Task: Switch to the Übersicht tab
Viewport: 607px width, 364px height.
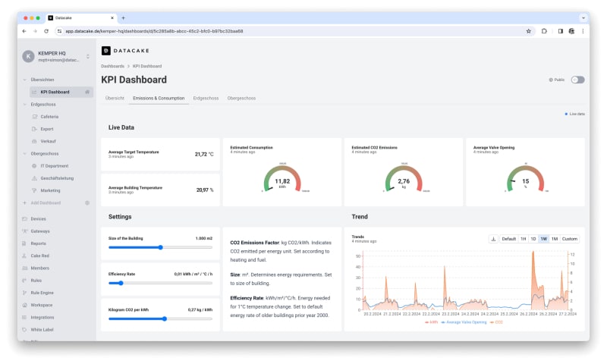Action: (x=115, y=98)
